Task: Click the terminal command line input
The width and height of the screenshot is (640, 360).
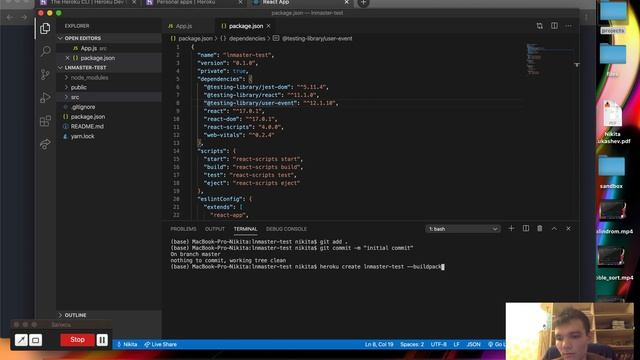Action: click(x=307, y=267)
